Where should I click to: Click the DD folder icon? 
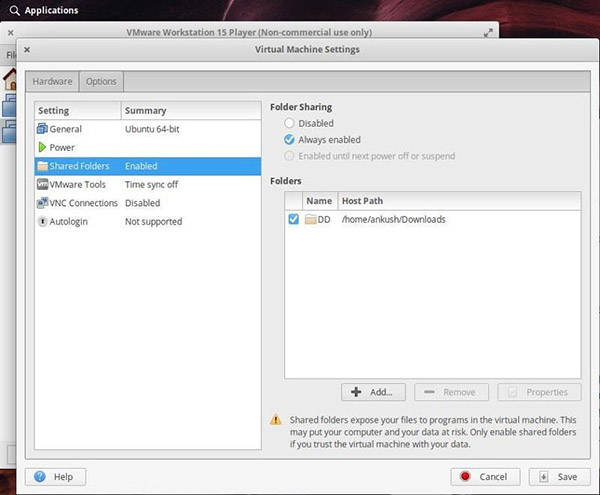point(310,219)
